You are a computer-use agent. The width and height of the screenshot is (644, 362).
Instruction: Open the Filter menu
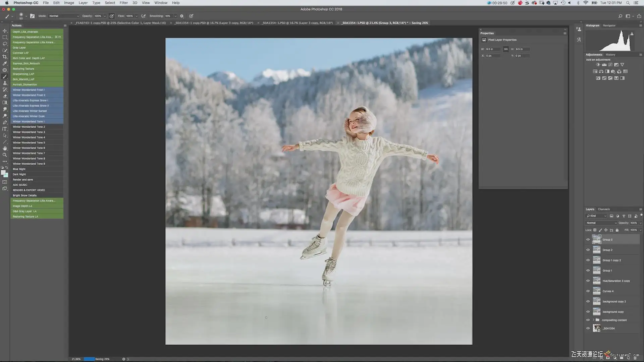[123, 3]
